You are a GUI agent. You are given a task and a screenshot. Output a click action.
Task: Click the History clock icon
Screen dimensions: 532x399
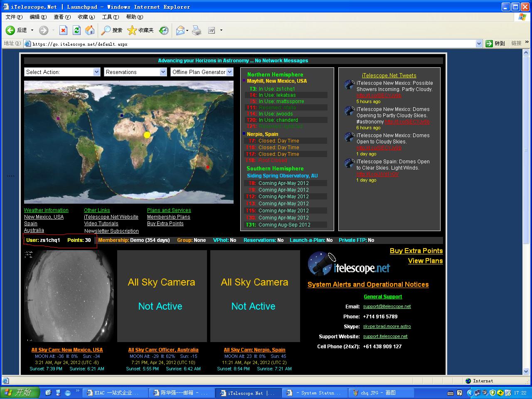pos(164,30)
